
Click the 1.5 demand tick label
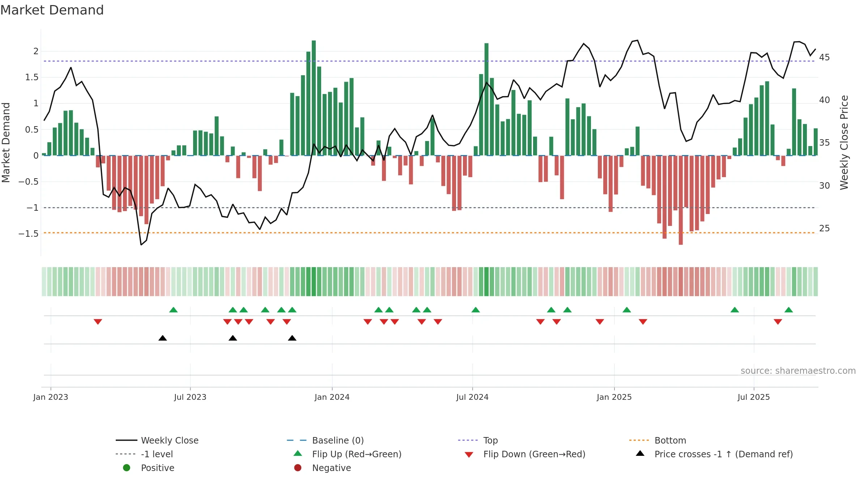pos(32,77)
